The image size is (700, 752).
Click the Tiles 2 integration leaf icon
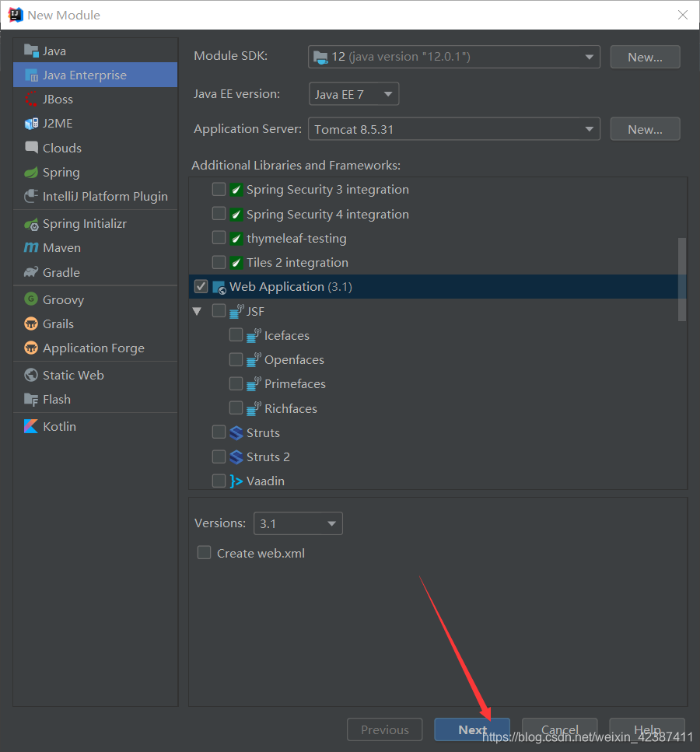[x=236, y=262]
